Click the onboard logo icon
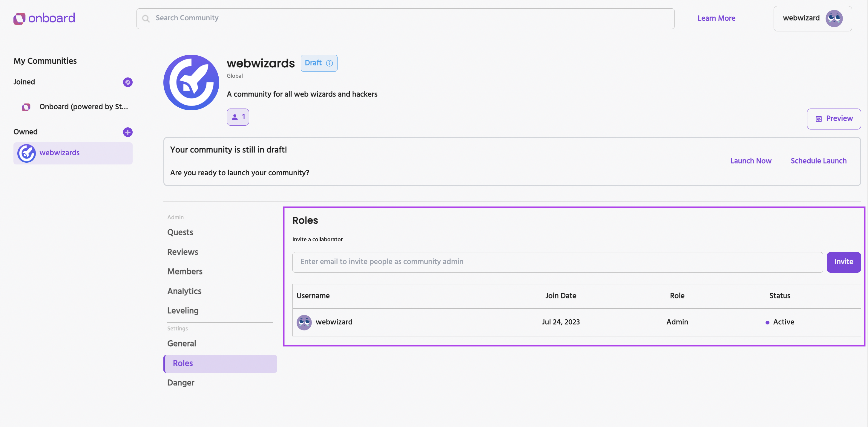 [19, 18]
